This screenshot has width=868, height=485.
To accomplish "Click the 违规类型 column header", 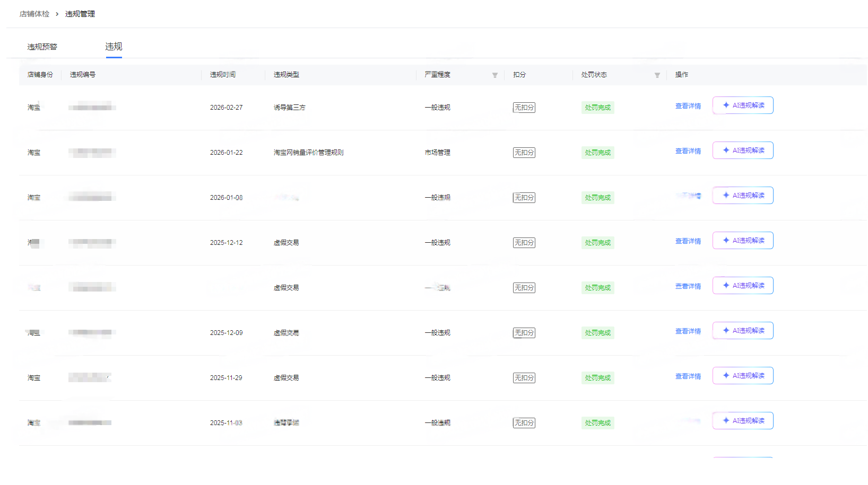I will tap(287, 75).
